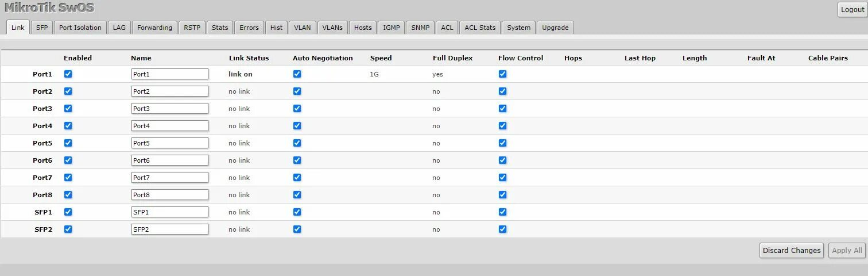The width and height of the screenshot is (868, 276).
Task: Select the ACL Stats tab
Action: click(480, 28)
